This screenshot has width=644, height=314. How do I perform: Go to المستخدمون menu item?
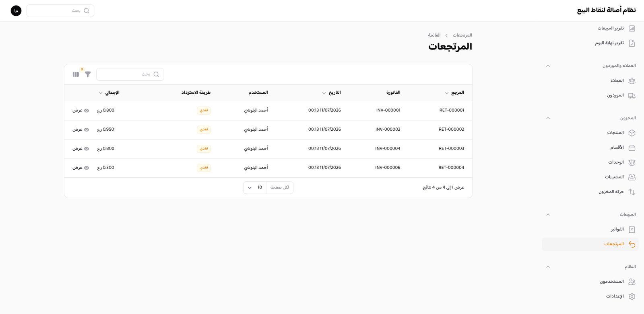tap(590, 282)
